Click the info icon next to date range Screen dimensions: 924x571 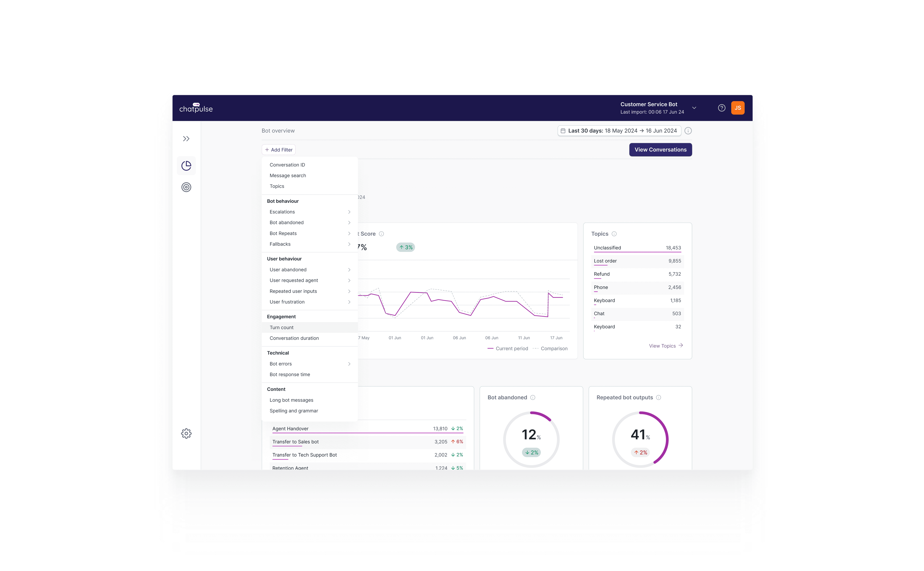point(688,131)
